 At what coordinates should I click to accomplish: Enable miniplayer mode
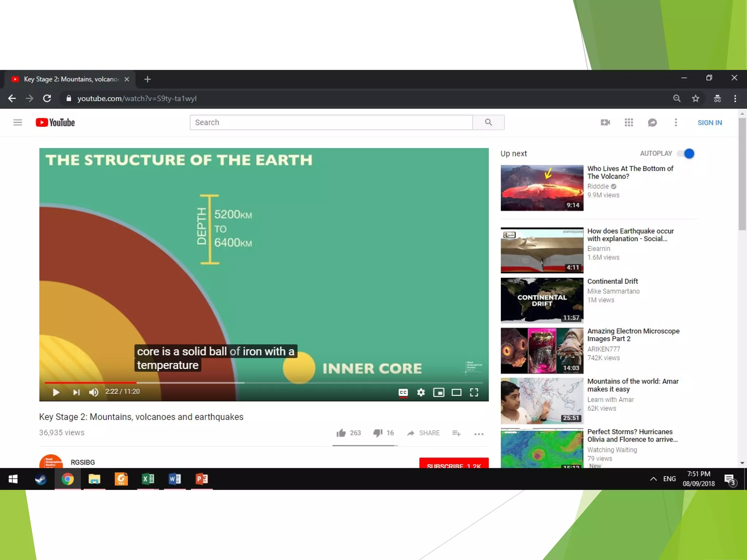point(438,392)
